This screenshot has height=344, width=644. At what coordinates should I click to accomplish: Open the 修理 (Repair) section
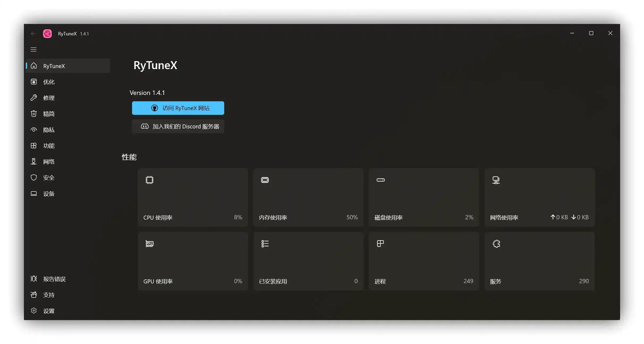68,98
